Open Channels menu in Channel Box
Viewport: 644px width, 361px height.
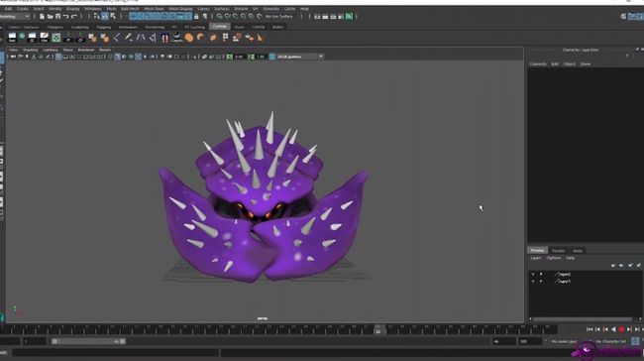538,64
